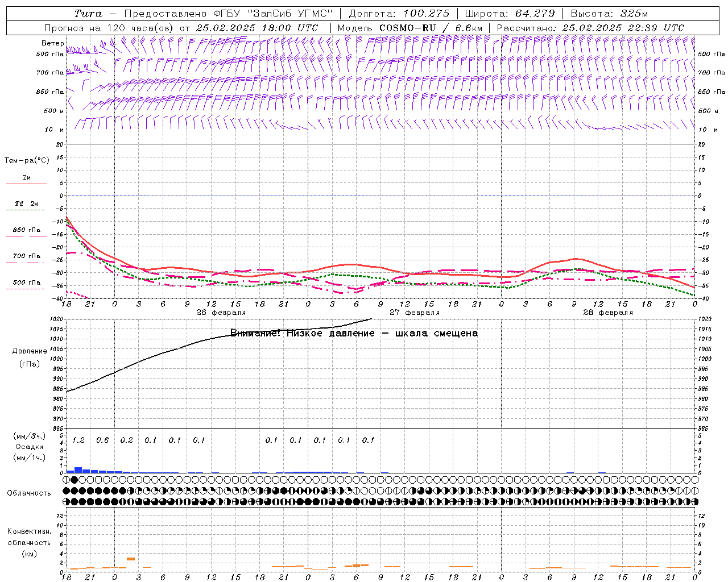728x582 pixels.
Task: Click the "Высота: 325м" header field
Action: click(x=609, y=14)
